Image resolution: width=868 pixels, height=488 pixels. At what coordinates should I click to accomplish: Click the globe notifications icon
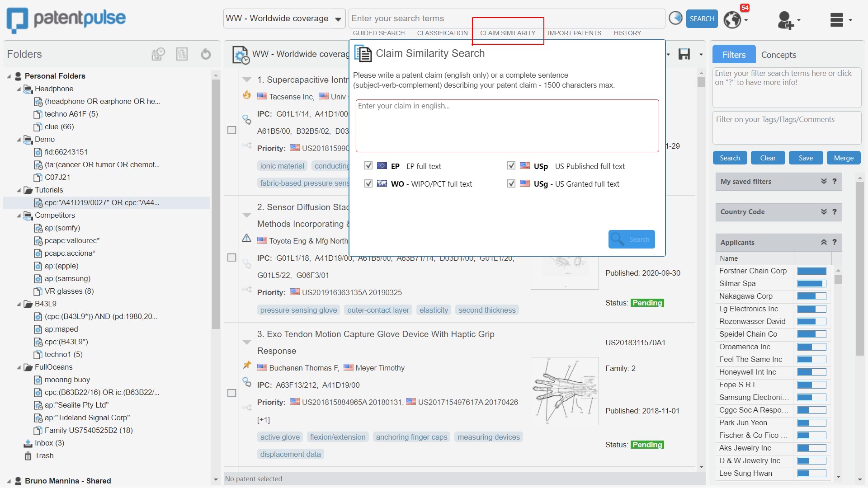coord(732,19)
